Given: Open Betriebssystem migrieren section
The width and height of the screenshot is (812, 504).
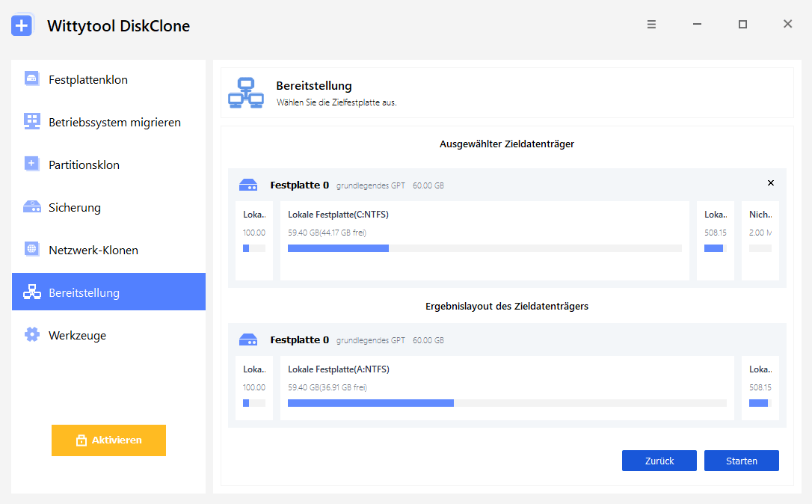Looking at the screenshot, I should [108, 122].
